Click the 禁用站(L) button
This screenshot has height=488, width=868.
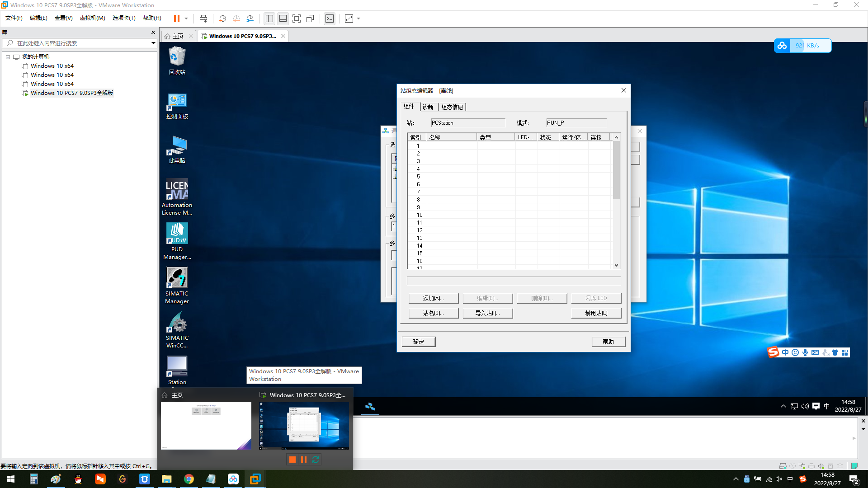coord(596,313)
